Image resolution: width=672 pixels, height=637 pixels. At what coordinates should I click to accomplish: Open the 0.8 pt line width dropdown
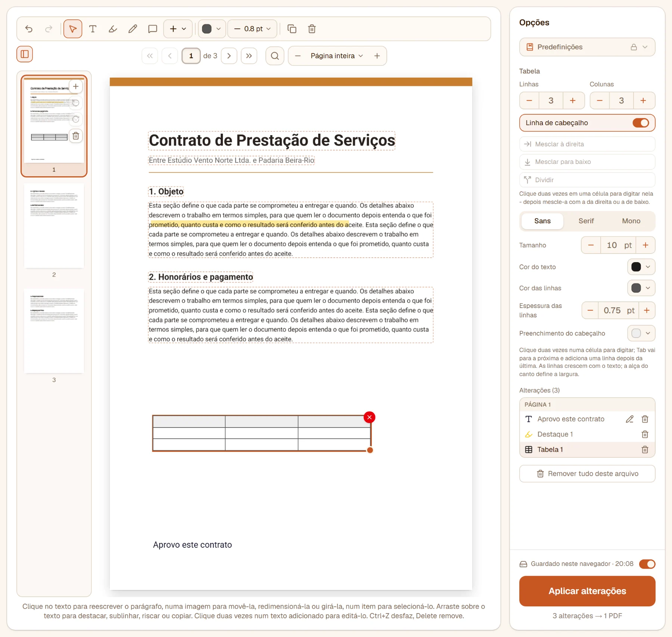(x=252, y=29)
